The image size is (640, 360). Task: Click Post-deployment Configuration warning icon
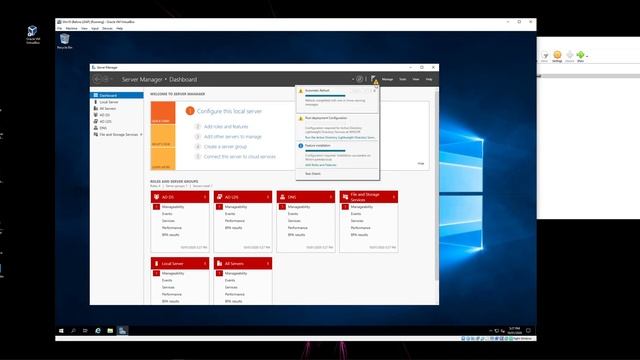point(301,118)
